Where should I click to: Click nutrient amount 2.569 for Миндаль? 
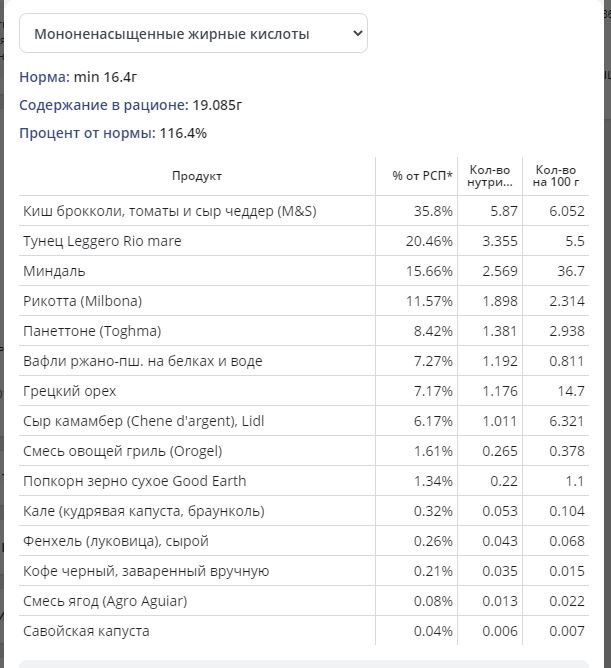pyautogui.click(x=500, y=271)
